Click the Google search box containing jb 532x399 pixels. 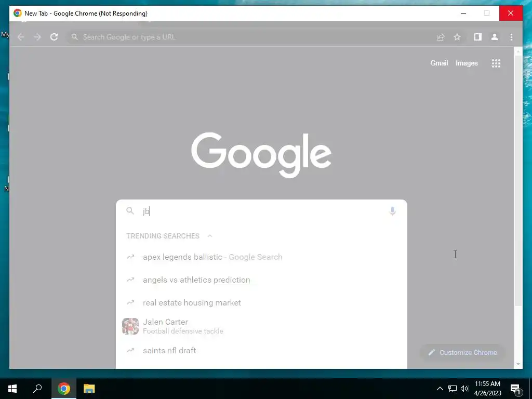(261, 211)
